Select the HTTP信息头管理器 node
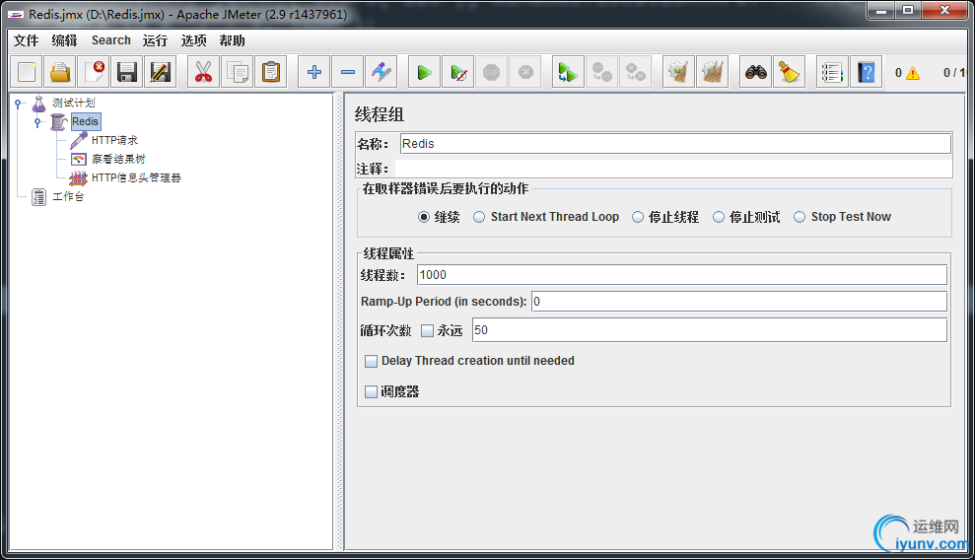The height and width of the screenshot is (560, 975). [136, 177]
